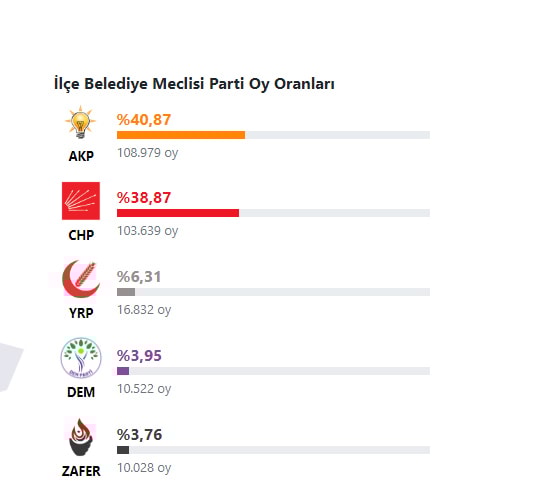The height and width of the screenshot is (483, 538).
Task: Click the 108.979 oy vote count
Action: [x=148, y=153]
